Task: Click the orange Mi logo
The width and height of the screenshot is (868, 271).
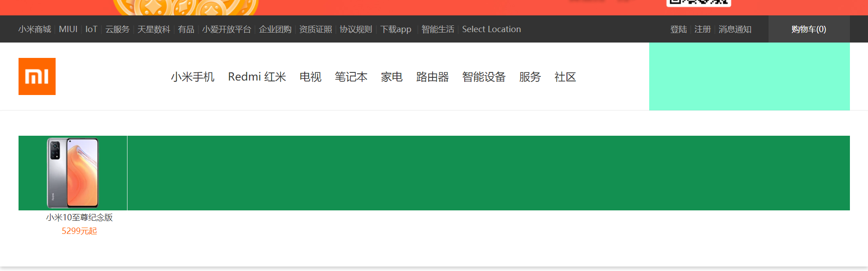Action: click(37, 76)
